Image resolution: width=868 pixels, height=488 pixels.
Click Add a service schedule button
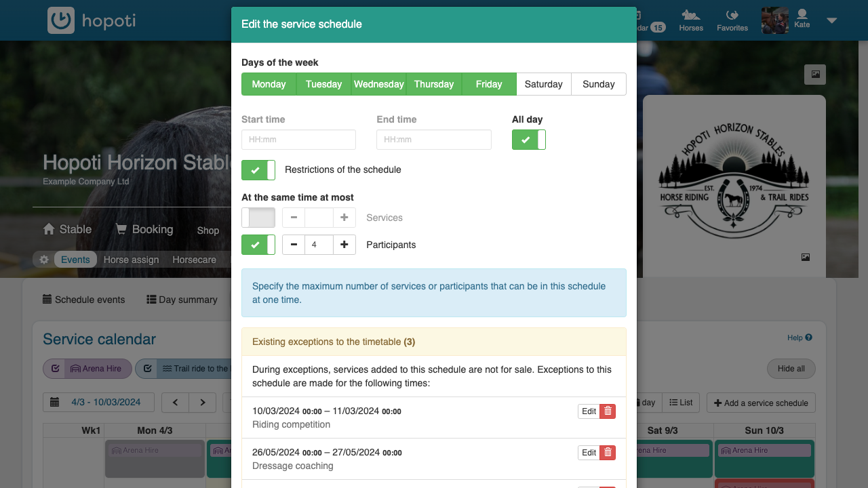pyautogui.click(x=761, y=403)
